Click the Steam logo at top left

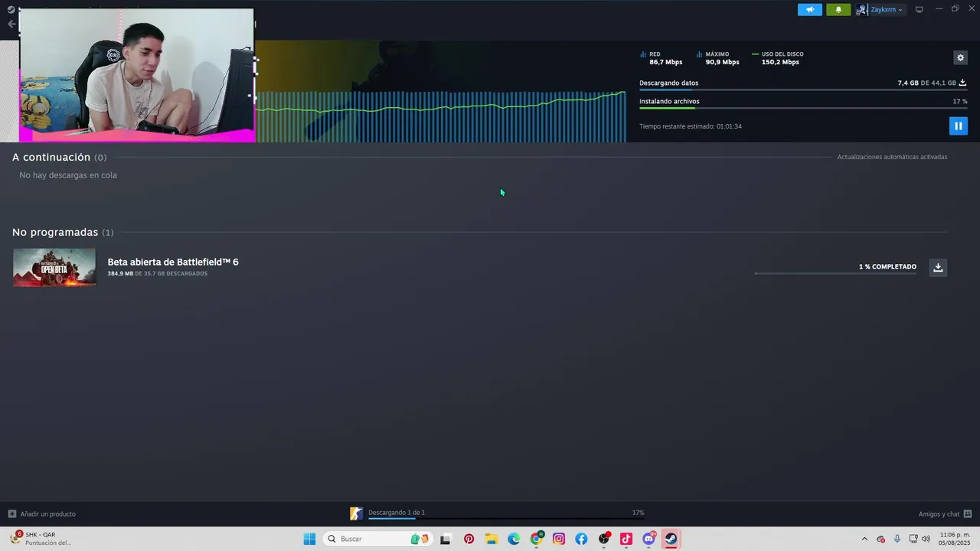(x=11, y=9)
